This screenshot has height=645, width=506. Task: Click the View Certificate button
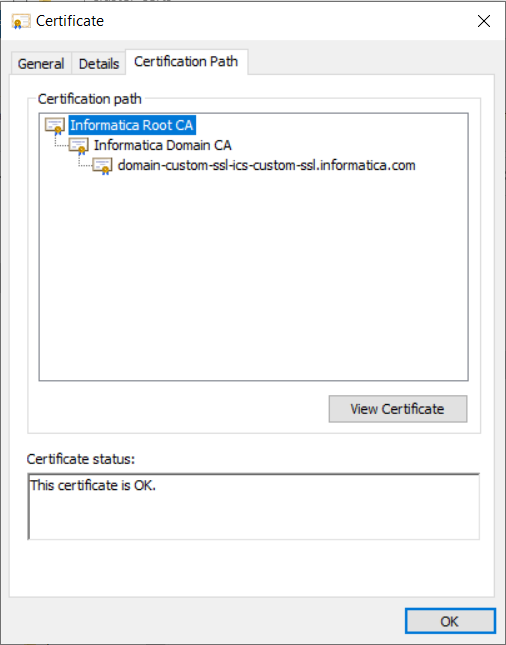(x=398, y=409)
